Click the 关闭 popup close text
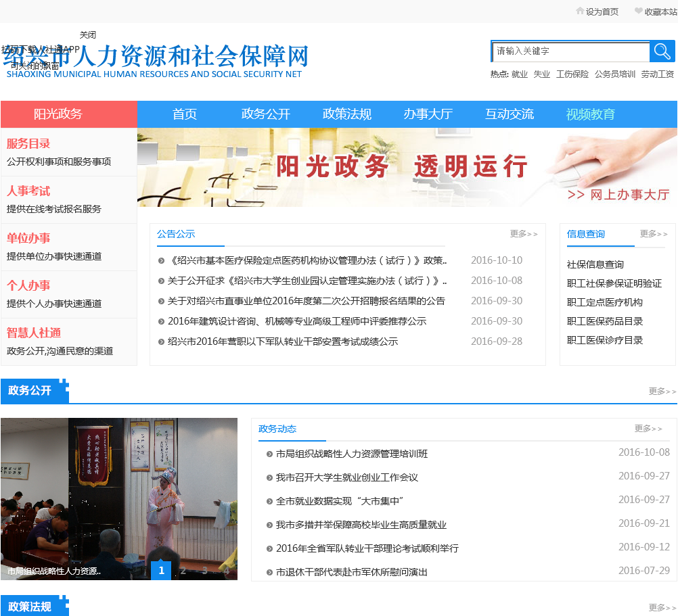This screenshot has width=678, height=616. pyautogui.click(x=88, y=35)
